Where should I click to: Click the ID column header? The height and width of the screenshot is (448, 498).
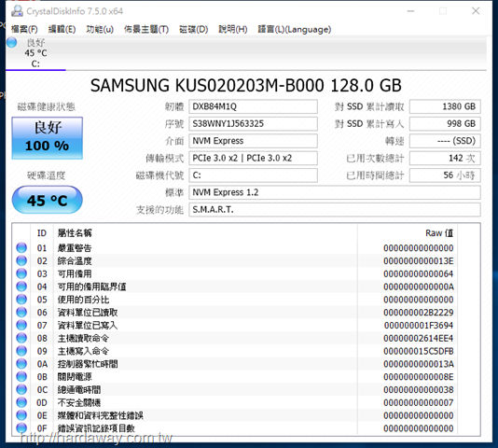click(42, 233)
